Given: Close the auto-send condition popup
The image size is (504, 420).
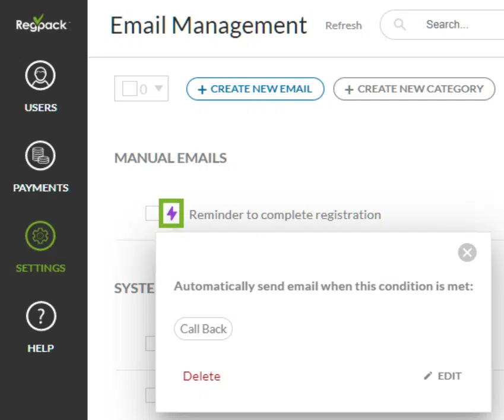Looking at the screenshot, I should click(467, 252).
